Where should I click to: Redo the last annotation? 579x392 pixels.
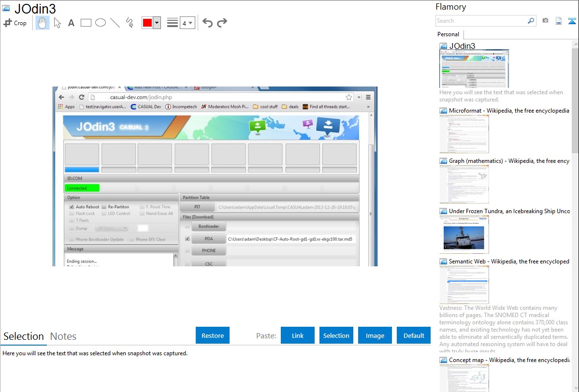pyautogui.click(x=222, y=23)
